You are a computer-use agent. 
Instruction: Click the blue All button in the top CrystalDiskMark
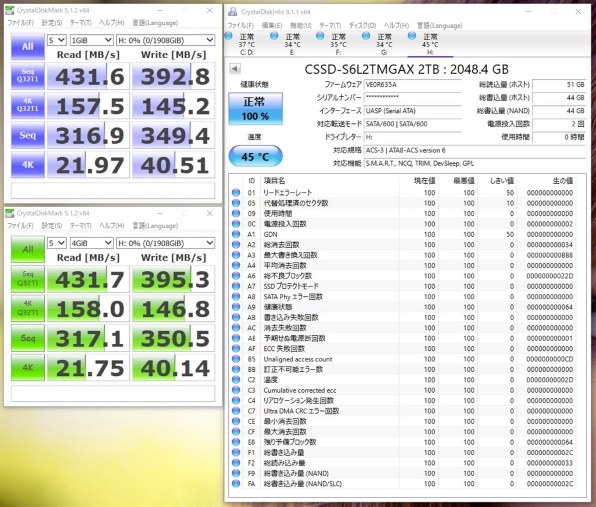(x=27, y=46)
